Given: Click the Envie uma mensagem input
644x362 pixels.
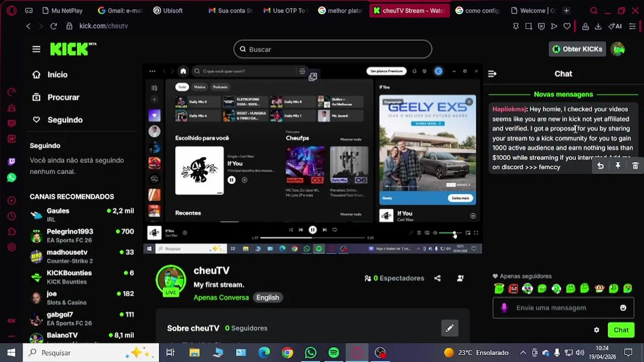Looking at the screenshot, I should (x=563, y=308).
